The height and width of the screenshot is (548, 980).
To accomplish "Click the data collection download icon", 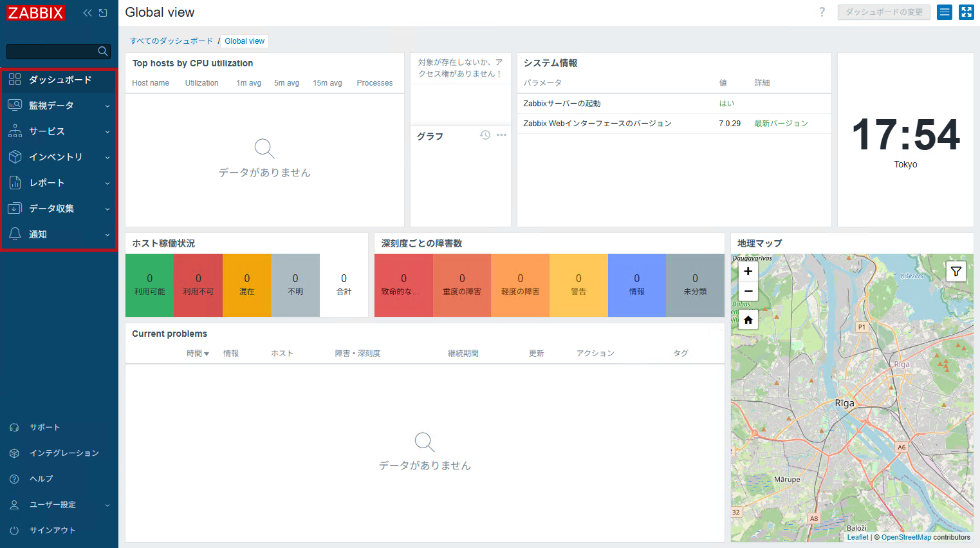I will (15, 208).
